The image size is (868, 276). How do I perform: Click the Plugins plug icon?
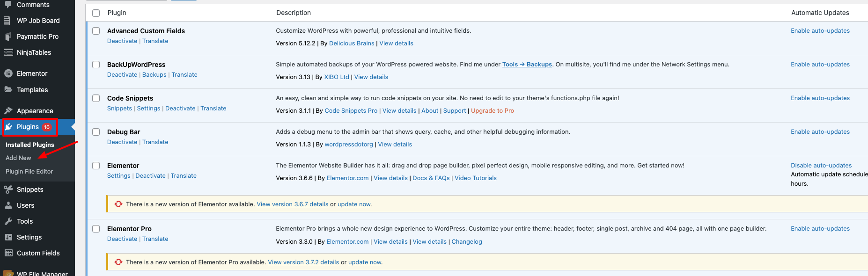pos(8,127)
